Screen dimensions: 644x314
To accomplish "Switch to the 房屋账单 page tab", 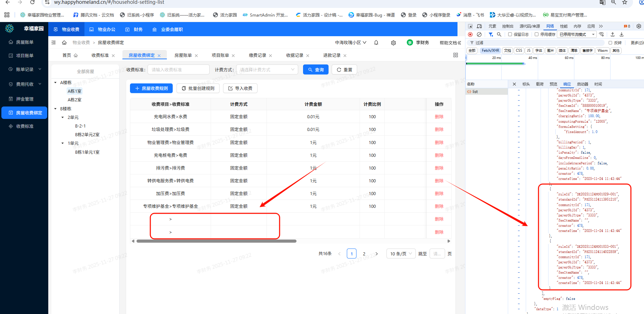I will (x=183, y=55).
